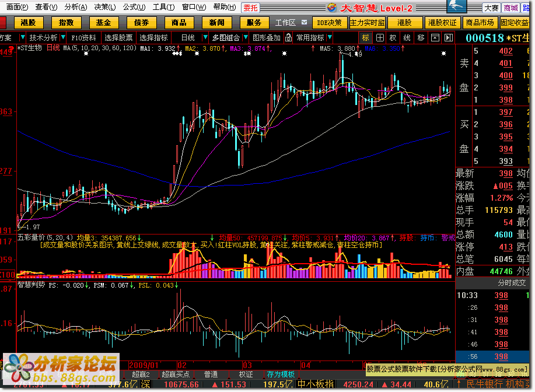Click the 总手 115793 value
The height and width of the screenshot is (392, 535).
pos(499,210)
